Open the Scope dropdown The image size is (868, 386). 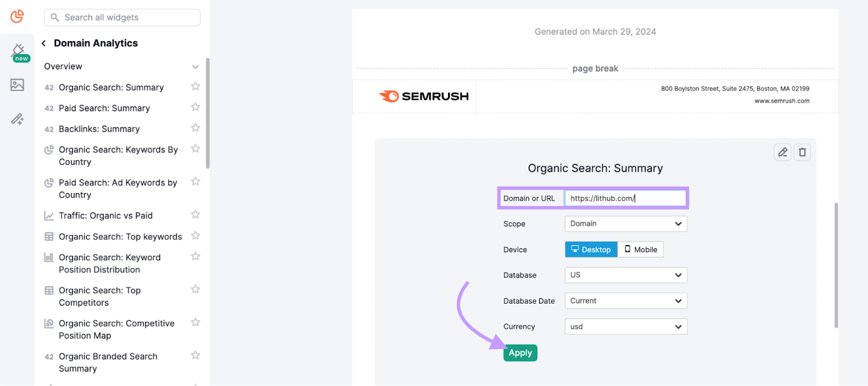[x=625, y=223]
